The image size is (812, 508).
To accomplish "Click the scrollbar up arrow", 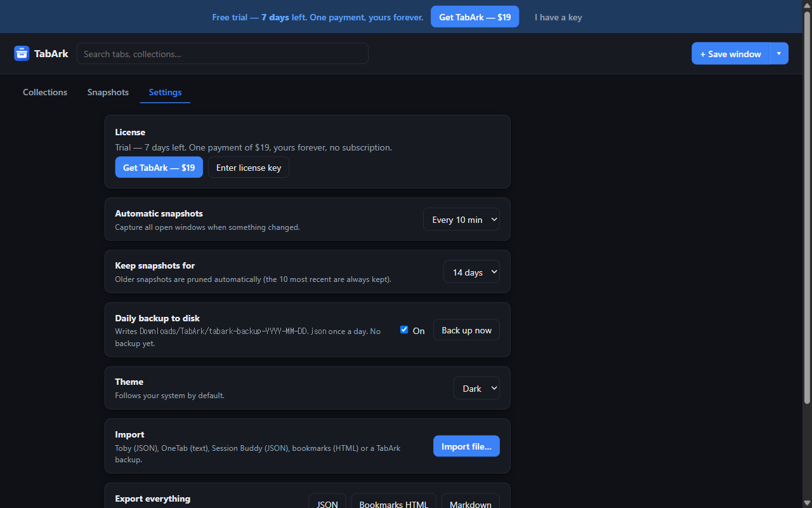I will pos(807,4).
